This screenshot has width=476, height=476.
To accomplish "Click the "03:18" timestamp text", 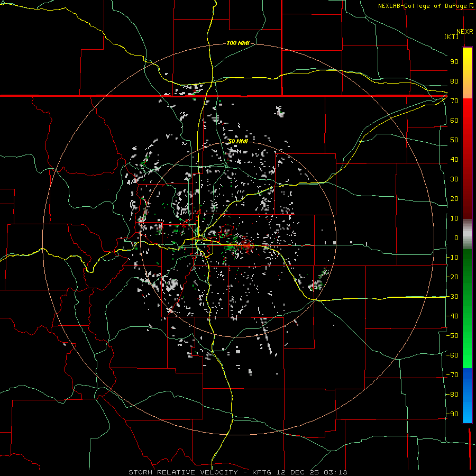I will point(335,472).
